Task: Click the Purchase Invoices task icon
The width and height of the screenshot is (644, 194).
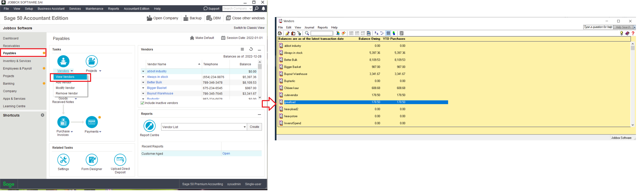Action: tap(64, 122)
